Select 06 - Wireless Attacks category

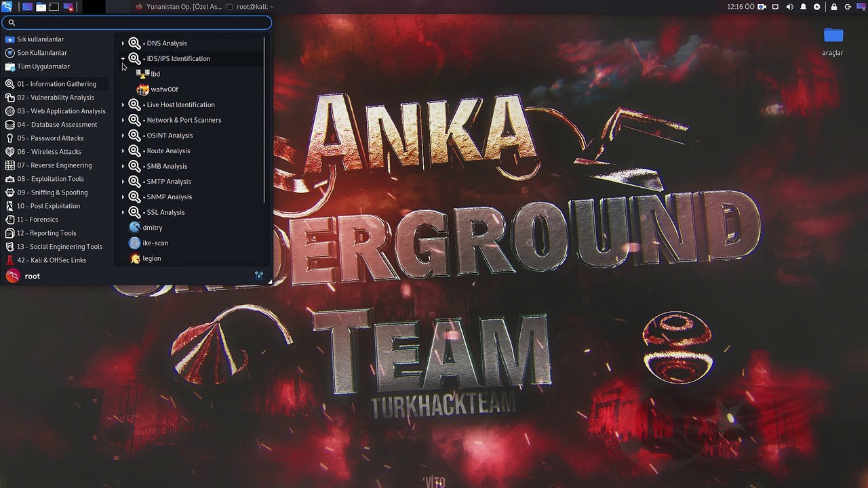pyautogui.click(x=56, y=152)
